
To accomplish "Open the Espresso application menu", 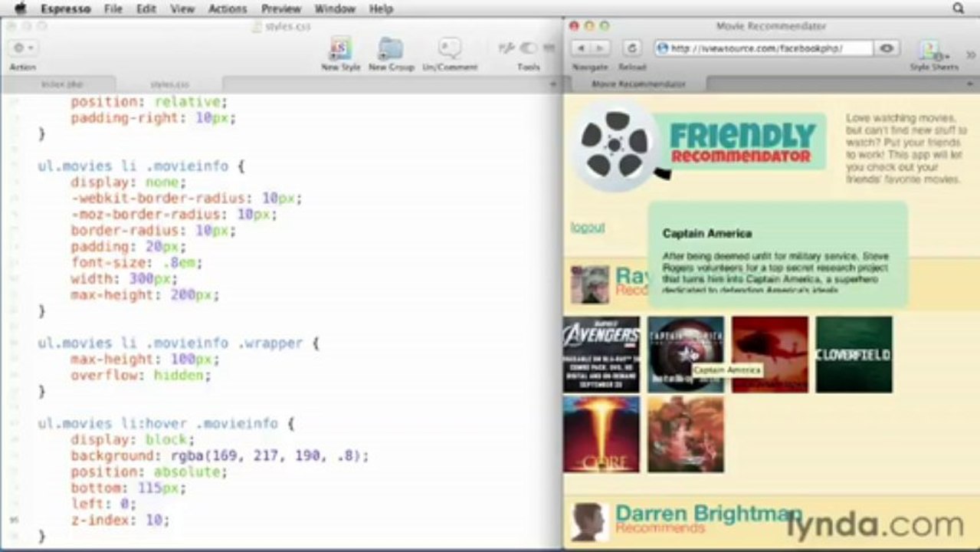I will [66, 8].
